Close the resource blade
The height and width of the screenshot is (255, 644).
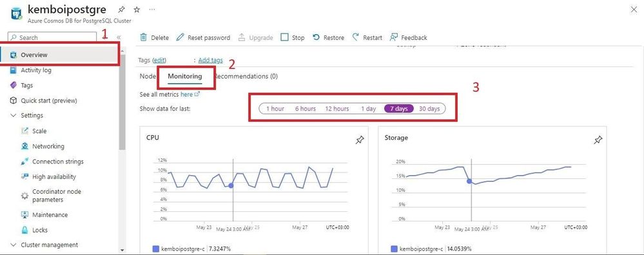[634, 10]
